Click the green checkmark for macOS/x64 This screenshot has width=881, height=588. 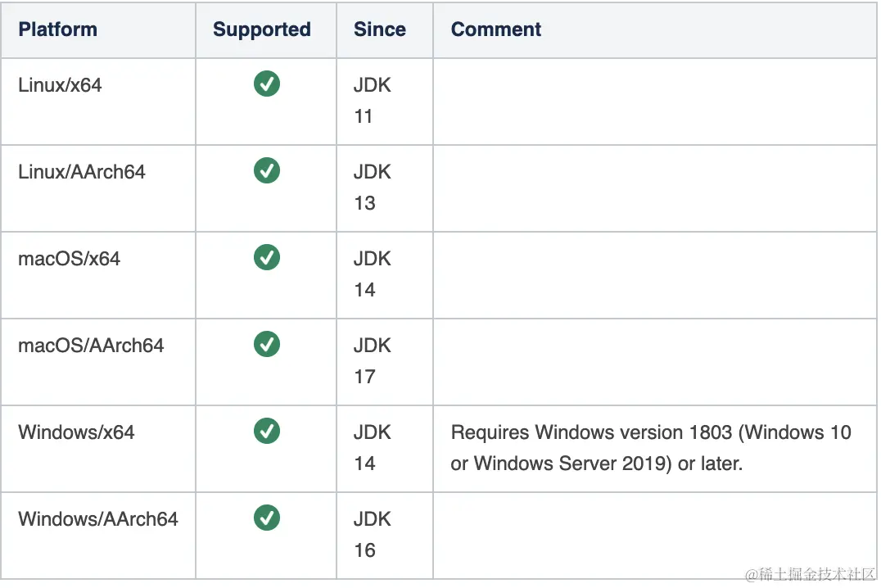pyautogui.click(x=266, y=257)
